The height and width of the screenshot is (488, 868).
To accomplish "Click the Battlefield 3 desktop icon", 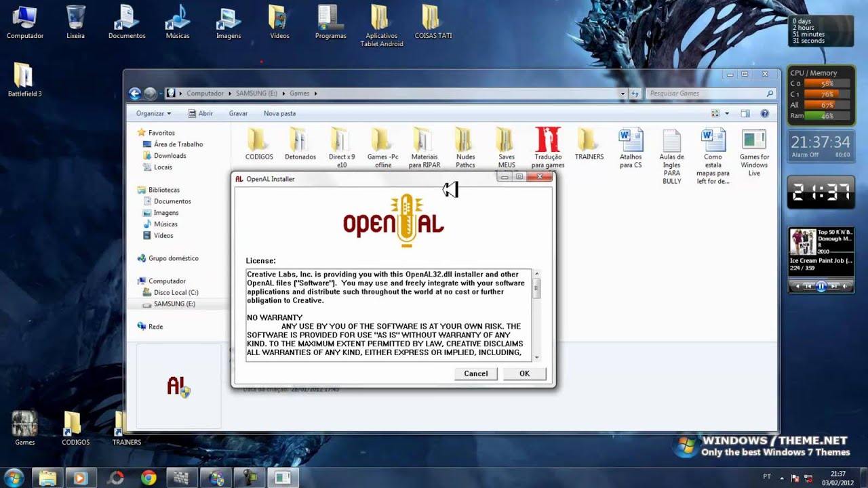I will coord(24,81).
